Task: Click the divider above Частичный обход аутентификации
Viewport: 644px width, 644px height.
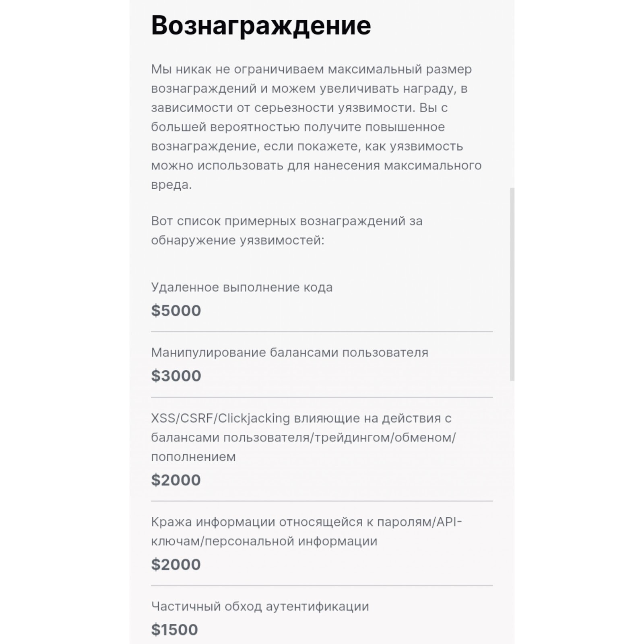Action: (x=322, y=586)
